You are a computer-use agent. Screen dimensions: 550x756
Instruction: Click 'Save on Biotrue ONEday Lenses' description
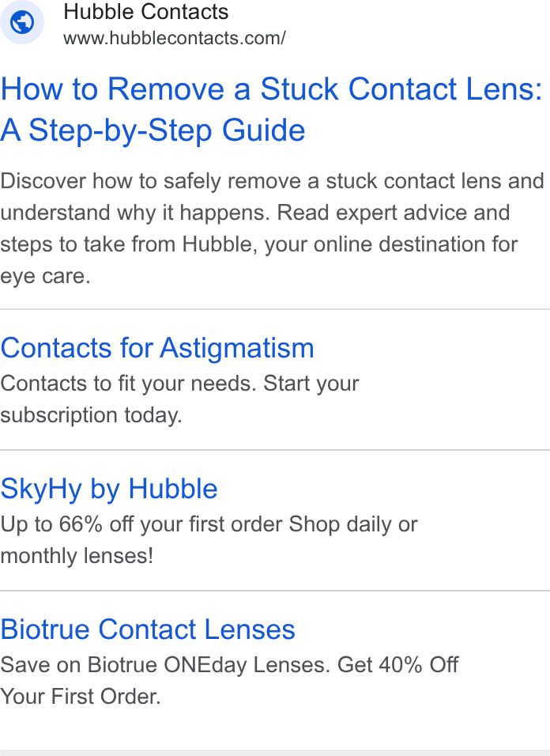point(229,665)
